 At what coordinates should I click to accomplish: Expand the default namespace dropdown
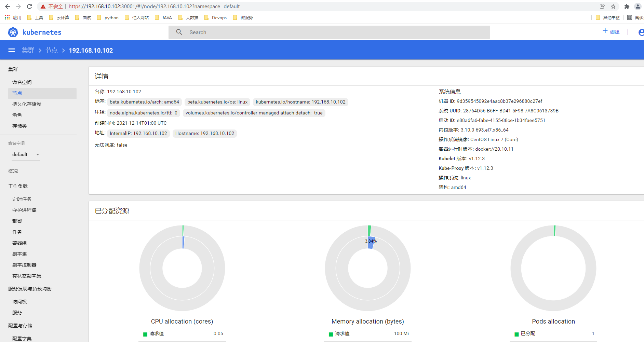coord(26,154)
